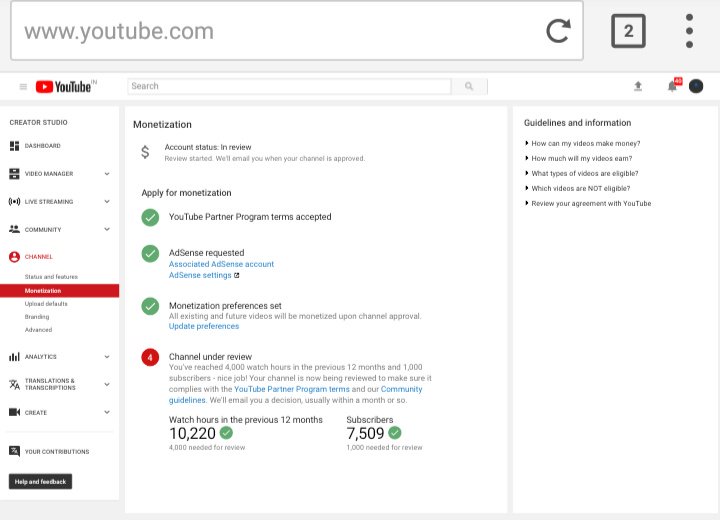The image size is (720, 520).
Task: Click the Video Manager icon
Action: tap(14, 174)
